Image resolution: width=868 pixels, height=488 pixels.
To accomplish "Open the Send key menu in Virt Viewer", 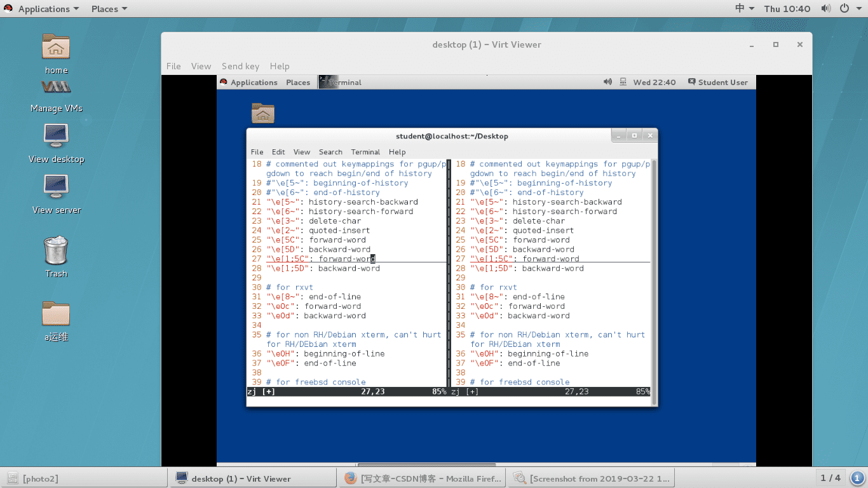I will click(240, 66).
